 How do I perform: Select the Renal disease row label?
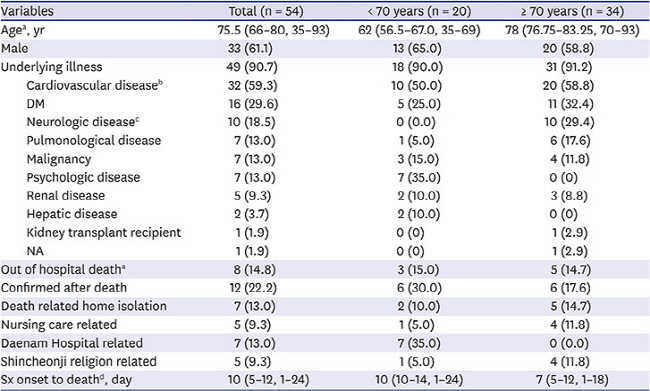point(66,196)
